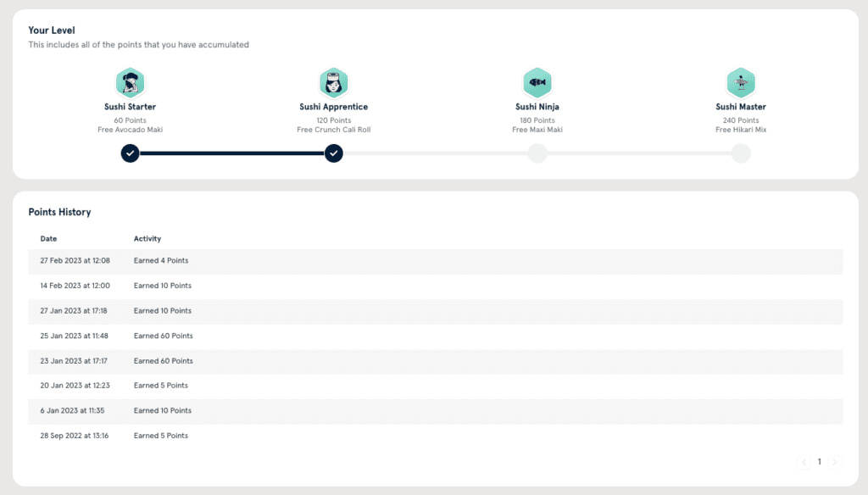Click the progress bar between Starter and Apprentice
Viewport: 868px width, 495px height.
231,153
